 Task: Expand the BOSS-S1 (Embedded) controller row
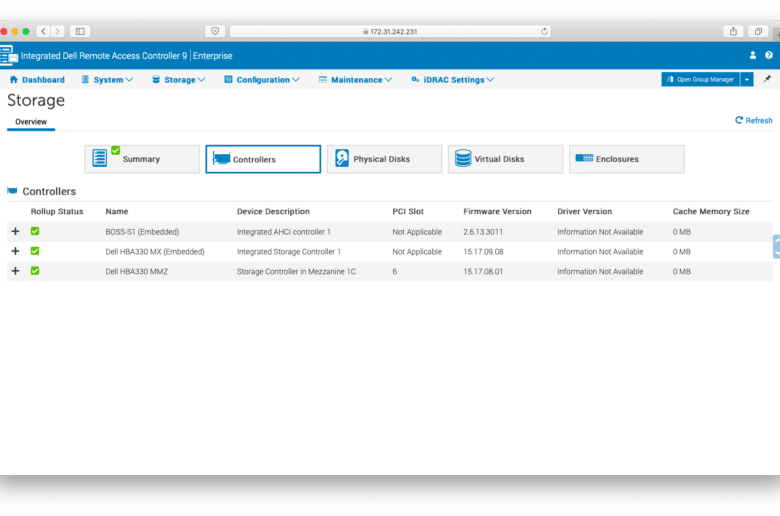[15, 231]
